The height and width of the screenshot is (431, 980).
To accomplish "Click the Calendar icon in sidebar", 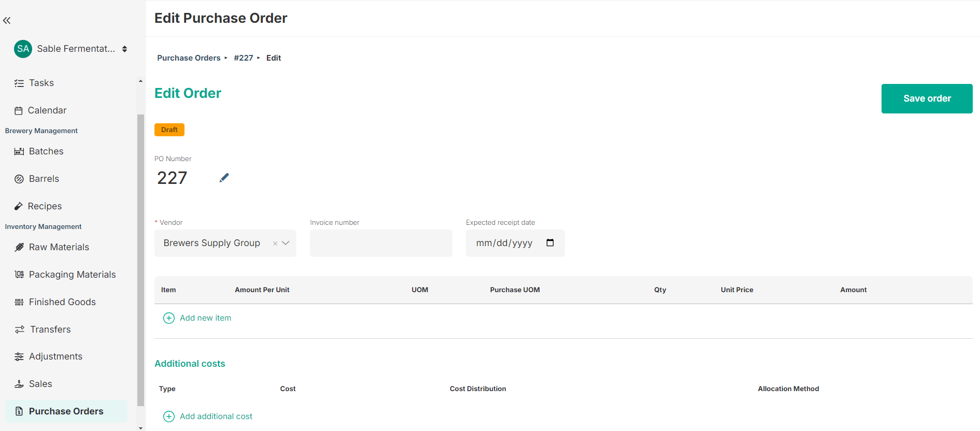I will point(19,111).
